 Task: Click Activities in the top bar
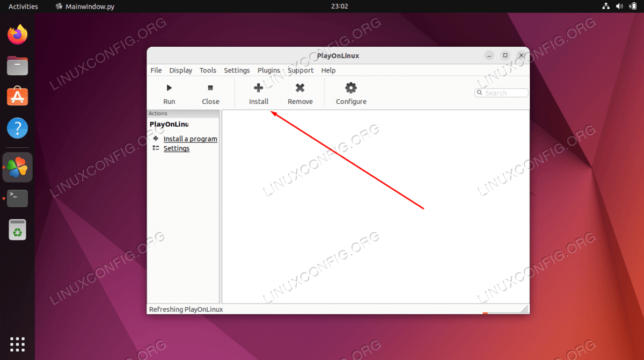tap(23, 6)
